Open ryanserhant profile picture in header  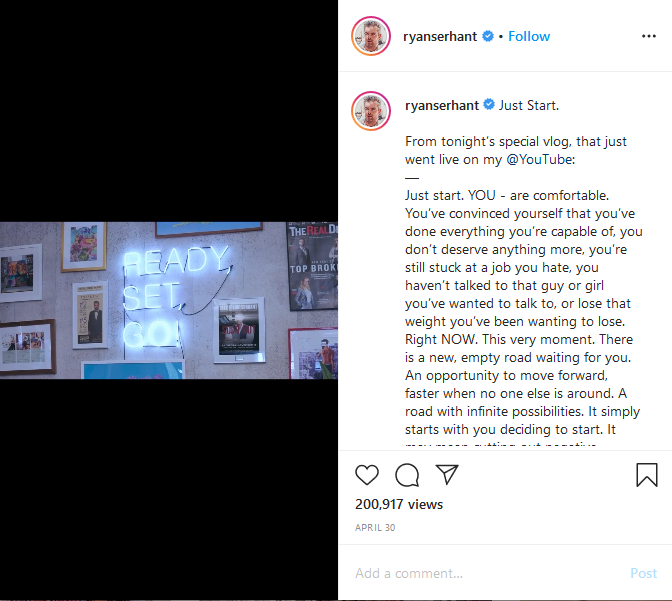[x=371, y=36]
